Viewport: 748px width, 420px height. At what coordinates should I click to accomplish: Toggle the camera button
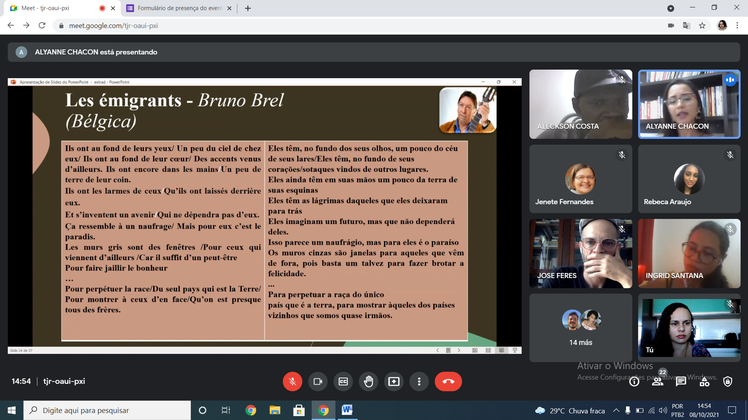click(318, 381)
